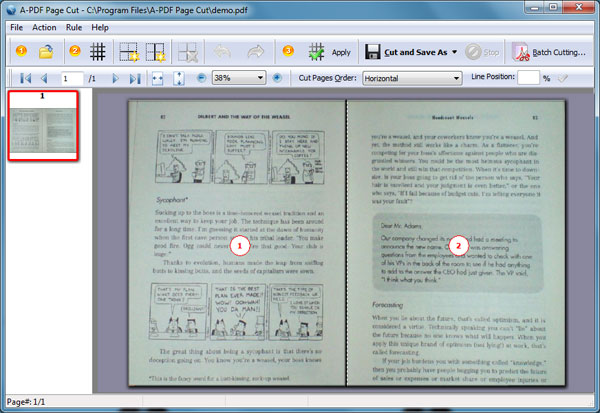The width and height of the screenshot is (600, 413).
Task: Click the A-PDF app icon in title bar
Action: coord(11,10)
